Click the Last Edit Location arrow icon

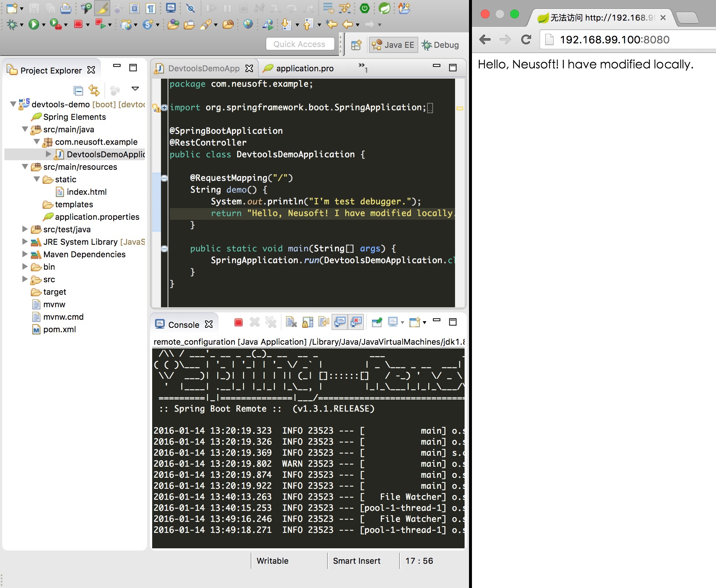[332, 25]
